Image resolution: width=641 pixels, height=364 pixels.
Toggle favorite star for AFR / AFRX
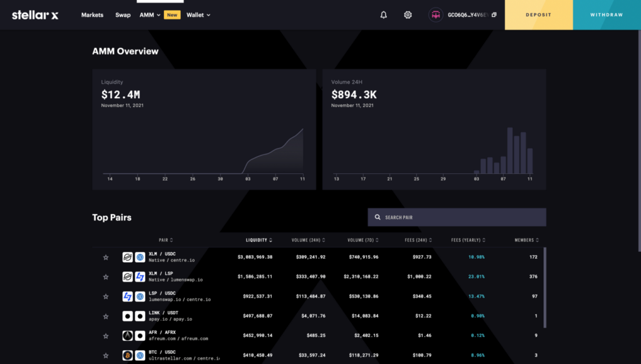106,336
